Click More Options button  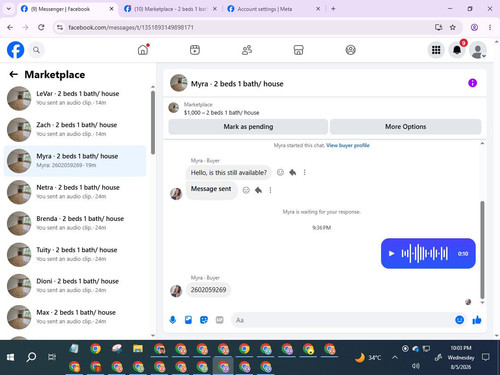point(405,127)
